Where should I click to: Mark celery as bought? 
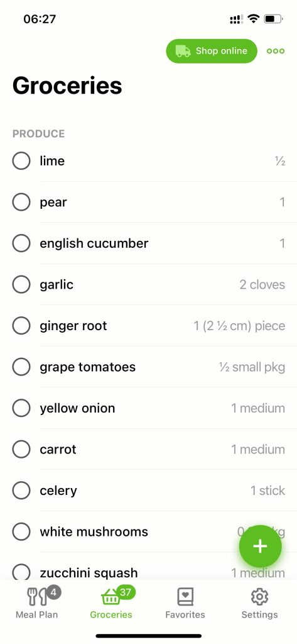click(x=21, y=490)
